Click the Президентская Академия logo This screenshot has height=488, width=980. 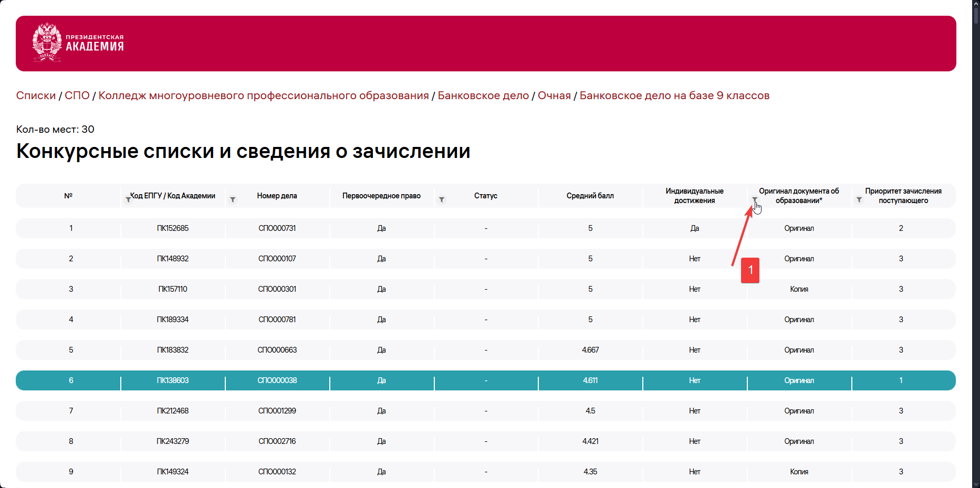click(x=78, y=43)
